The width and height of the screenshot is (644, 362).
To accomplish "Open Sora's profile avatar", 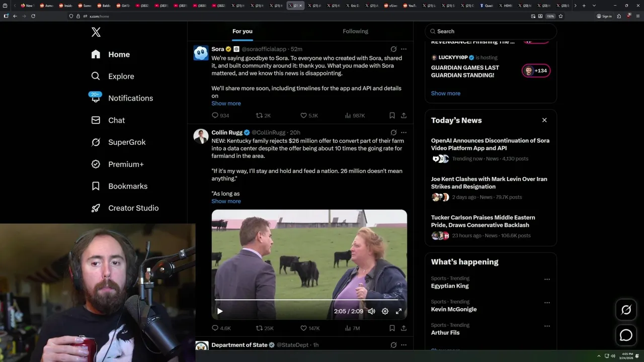I will [x=201, y=53].
